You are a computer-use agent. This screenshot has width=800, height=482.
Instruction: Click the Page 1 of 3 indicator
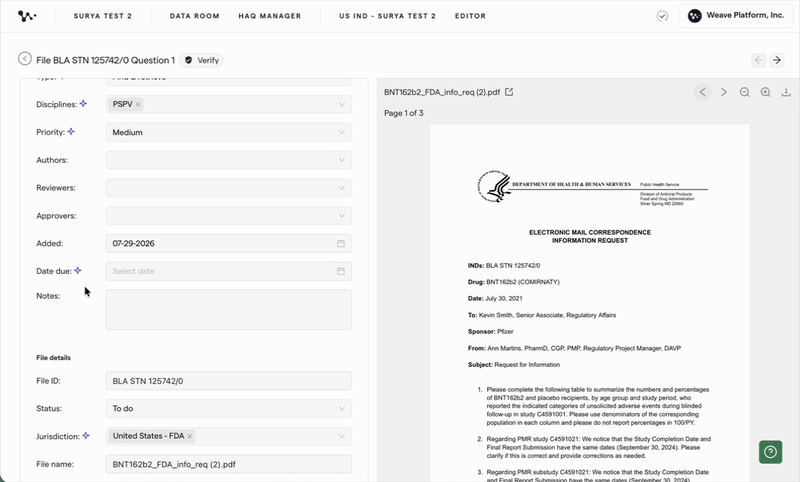(x=404, y=113)
